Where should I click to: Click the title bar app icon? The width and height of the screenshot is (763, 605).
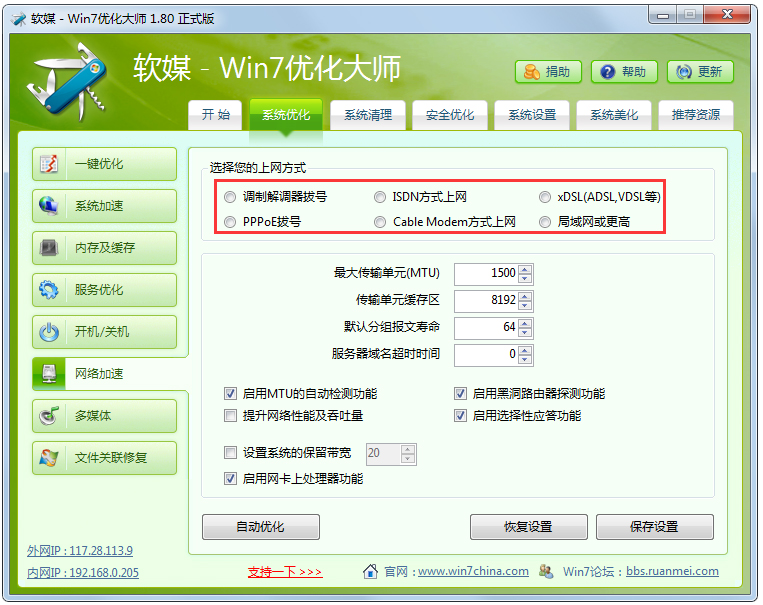pos(19,19)
